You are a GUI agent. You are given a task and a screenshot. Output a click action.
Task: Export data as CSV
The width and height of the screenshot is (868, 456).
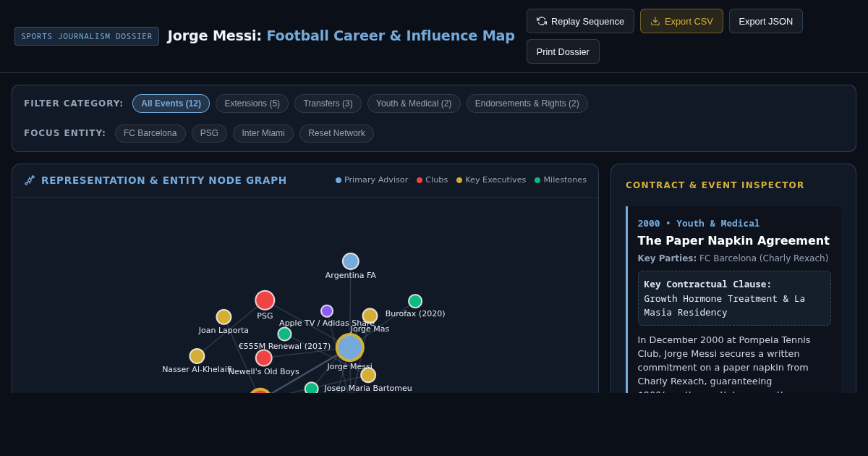coord(681,21)
